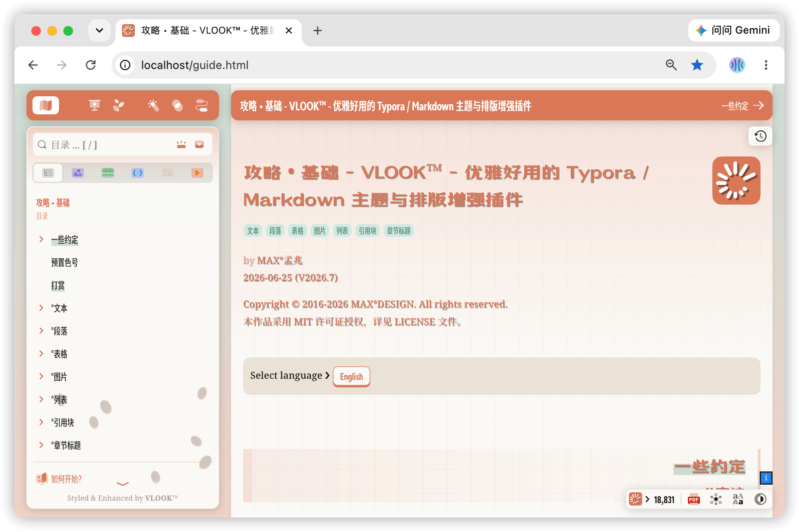Expand the °列表 chapter arrow
This screenshot has height=532, width=799.
41,400
